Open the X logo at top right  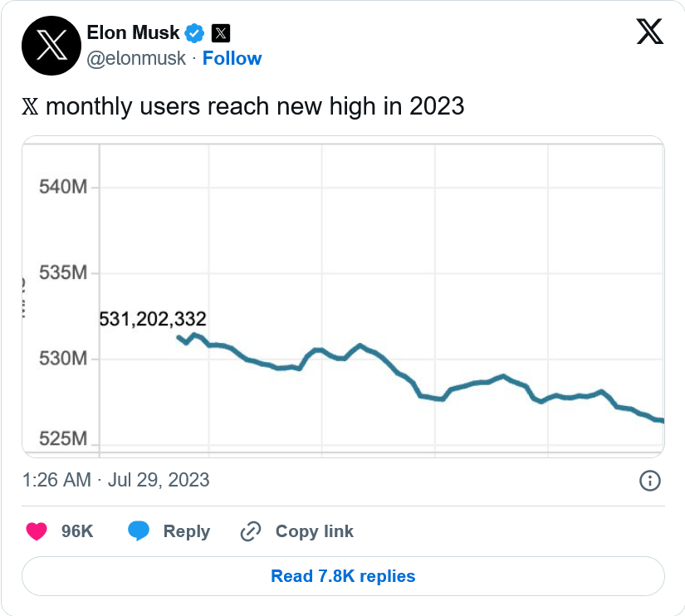(x=649, y=32)
